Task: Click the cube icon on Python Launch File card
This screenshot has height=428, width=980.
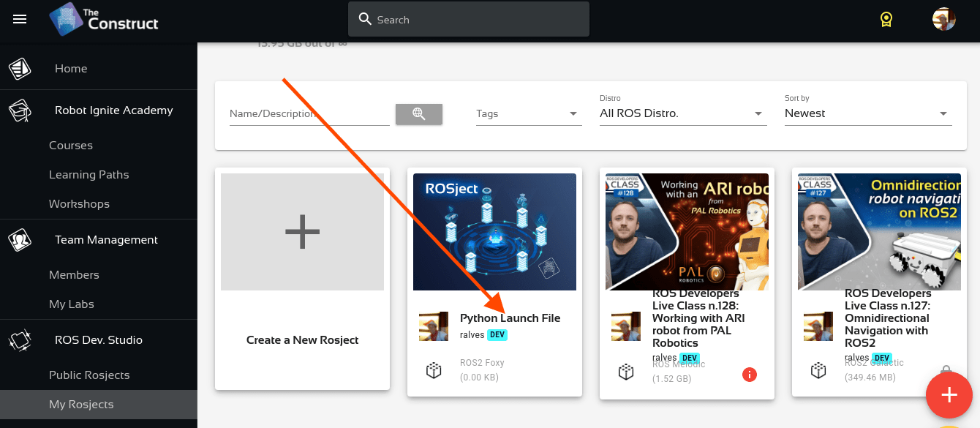Action: point(434,371)
